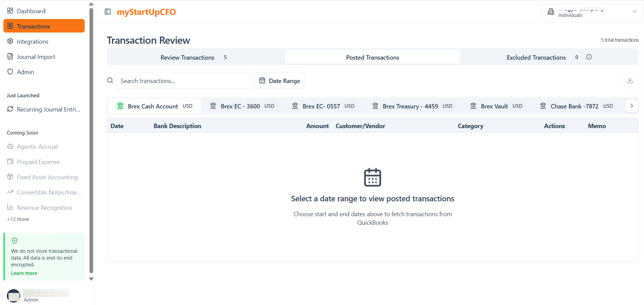
Task: Switch to Review Transactions tab
Action: click(x=196, y=57)
